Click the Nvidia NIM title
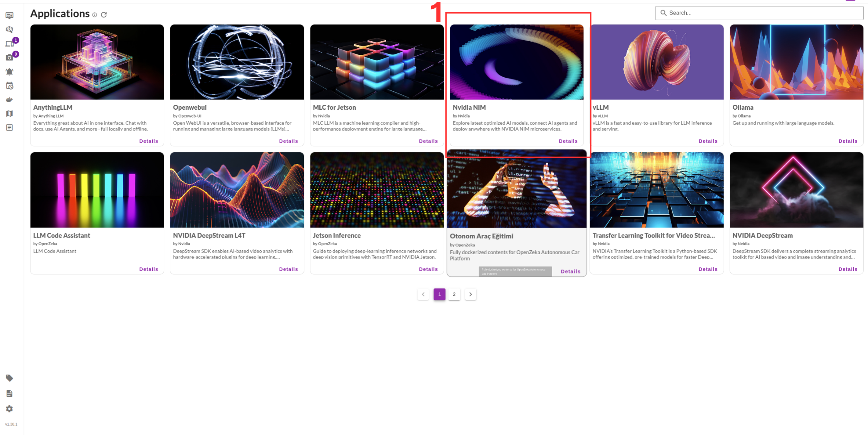 [469, 107]
